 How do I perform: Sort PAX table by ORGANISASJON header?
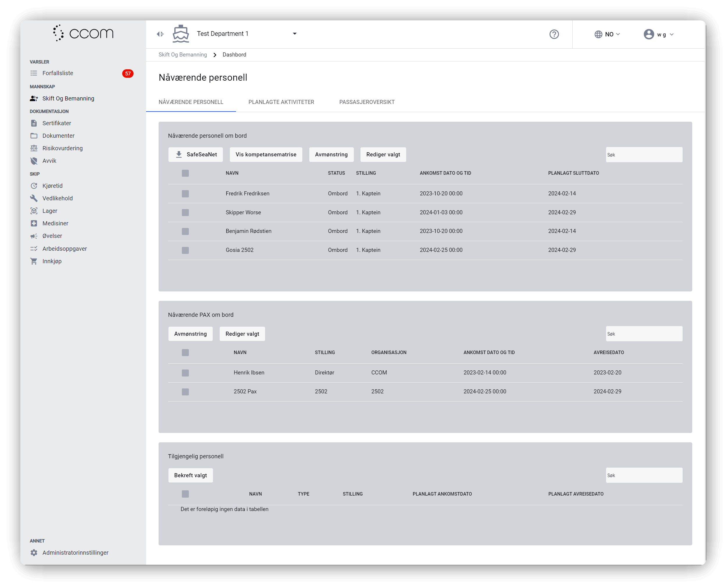click(389, 352)
